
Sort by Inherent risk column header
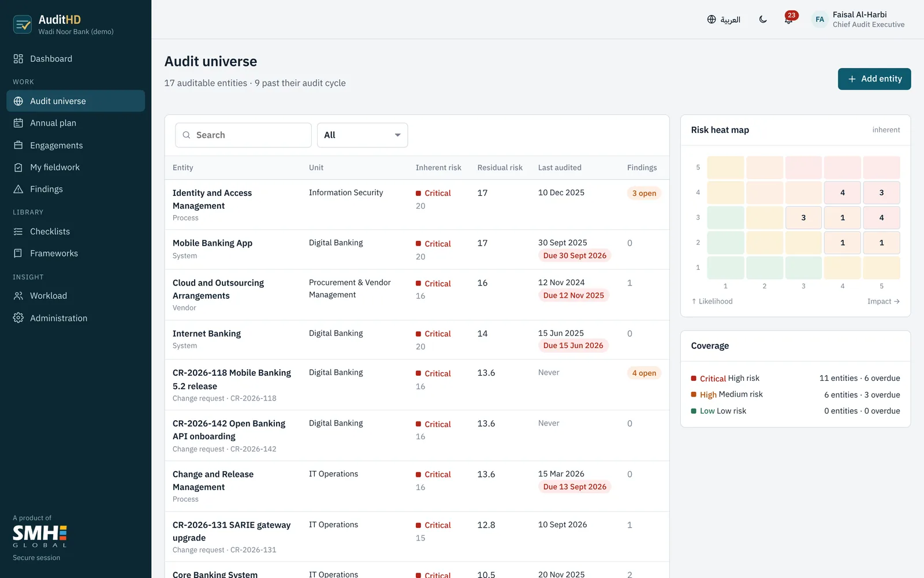coord(438,168)
